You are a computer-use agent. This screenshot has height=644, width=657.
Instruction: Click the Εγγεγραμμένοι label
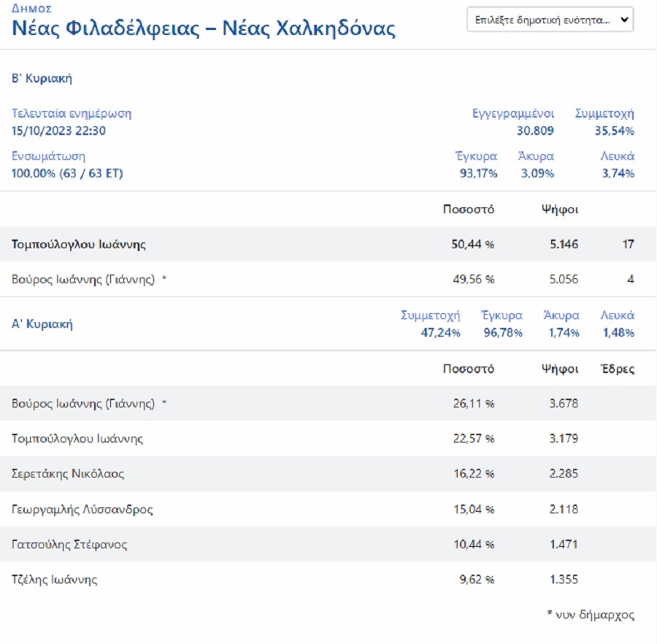pos(513,114)
